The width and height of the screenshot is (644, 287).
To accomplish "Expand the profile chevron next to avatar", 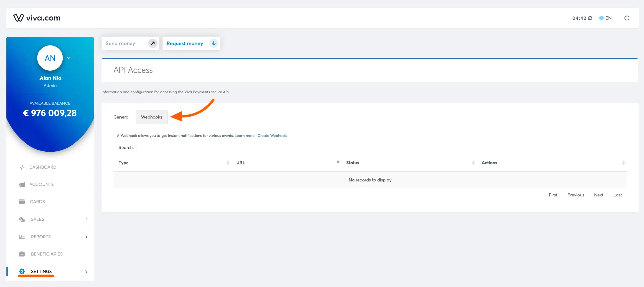I will tap(68, 58).
